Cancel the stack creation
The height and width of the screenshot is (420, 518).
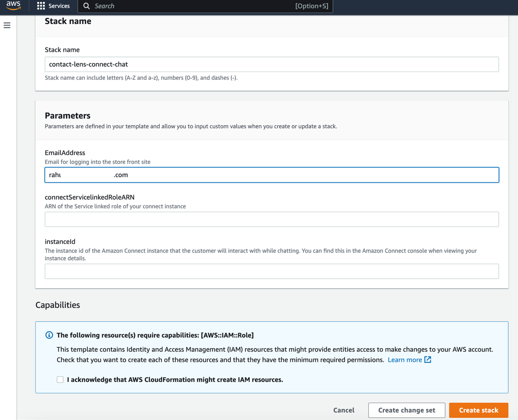pos(344,410)
